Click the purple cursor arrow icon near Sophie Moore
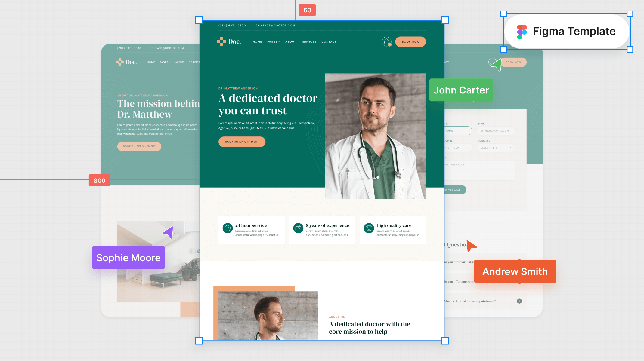The height and width of the screenshot is (361, 644). click(169, 232)
